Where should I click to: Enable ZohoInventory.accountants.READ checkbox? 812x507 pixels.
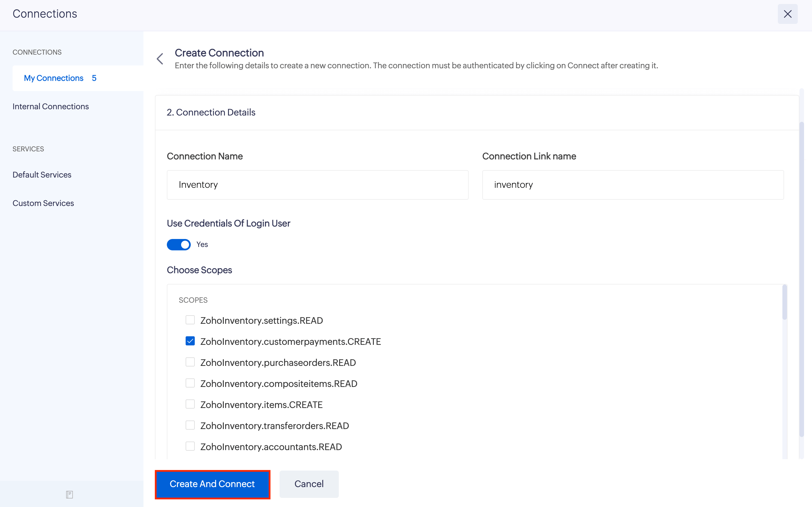(x=190, y=446)
